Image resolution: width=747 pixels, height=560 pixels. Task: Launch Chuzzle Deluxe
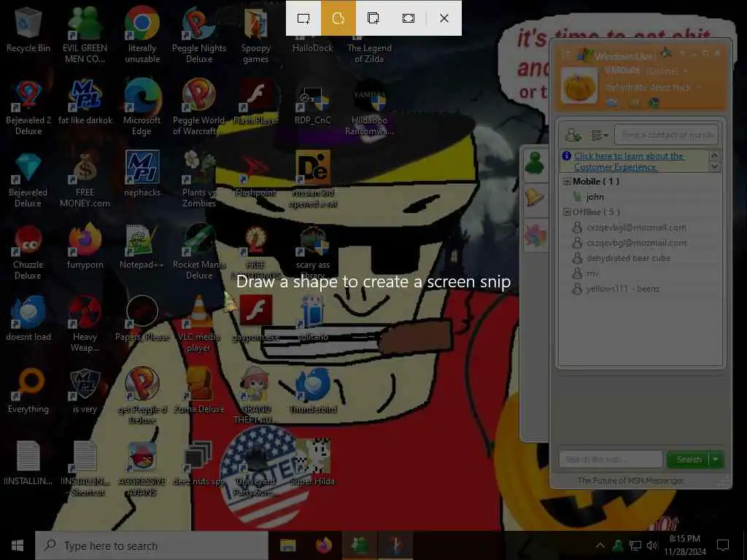(28, 252)
